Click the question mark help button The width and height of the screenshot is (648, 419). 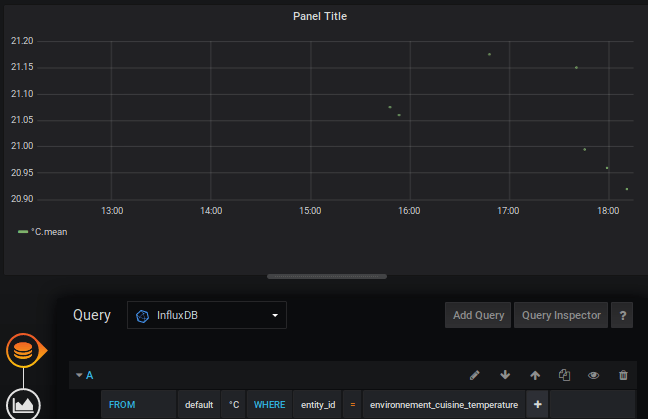(x=624, y=315)
